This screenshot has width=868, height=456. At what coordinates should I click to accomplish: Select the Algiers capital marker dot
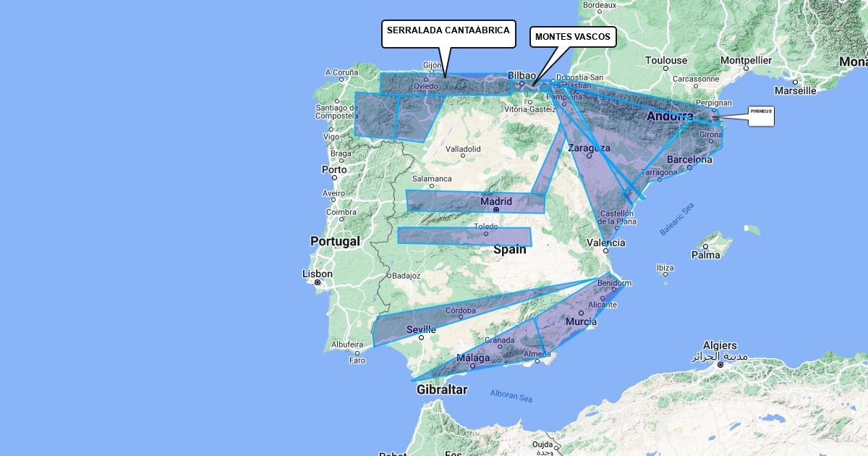(x=720, y=364)
